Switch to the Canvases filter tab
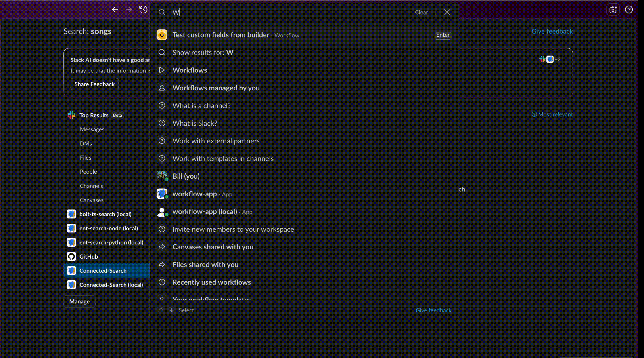This screenshot has width=644, height=358. 92,200
